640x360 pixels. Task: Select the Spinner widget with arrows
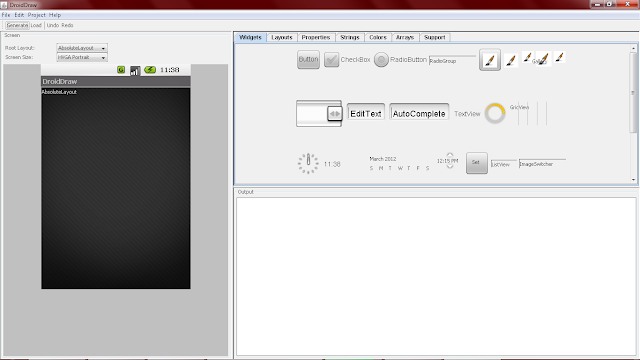point(319,113)
